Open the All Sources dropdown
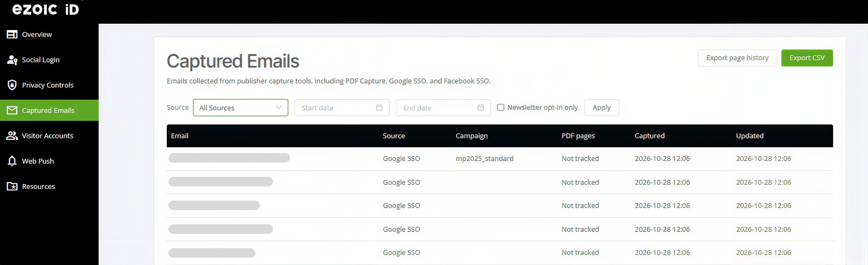This screenshot has height=265, width=868. pos(241,108)
